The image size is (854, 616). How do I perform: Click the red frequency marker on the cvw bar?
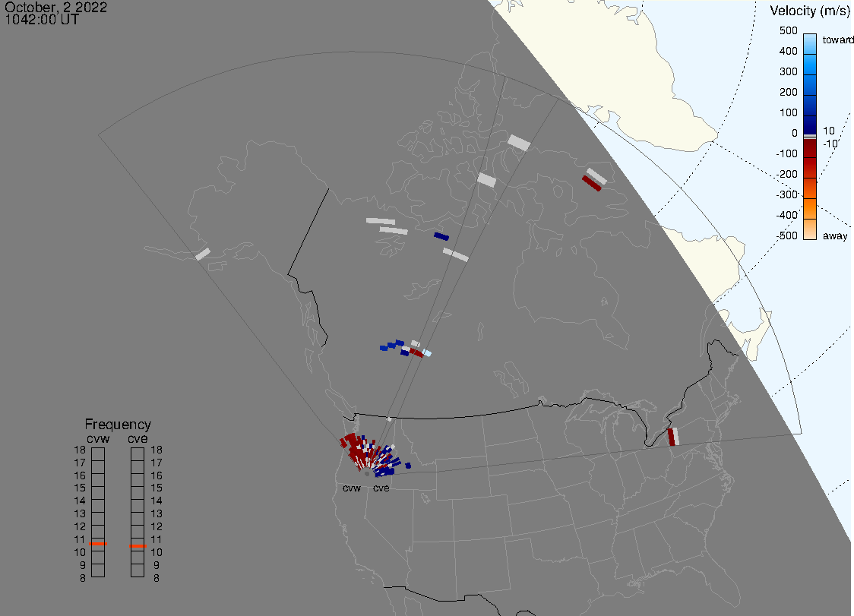(98, 544)
